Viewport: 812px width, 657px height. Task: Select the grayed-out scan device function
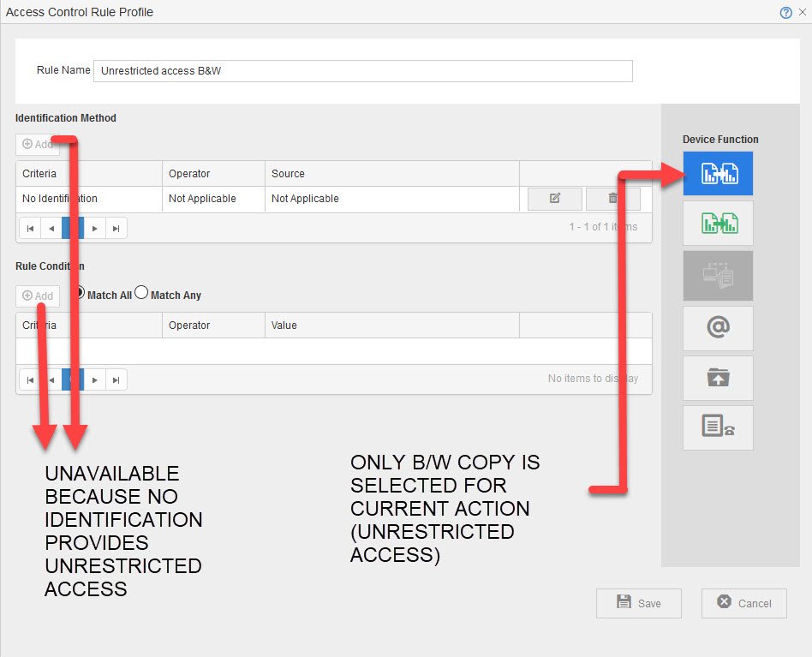point(718,276)
